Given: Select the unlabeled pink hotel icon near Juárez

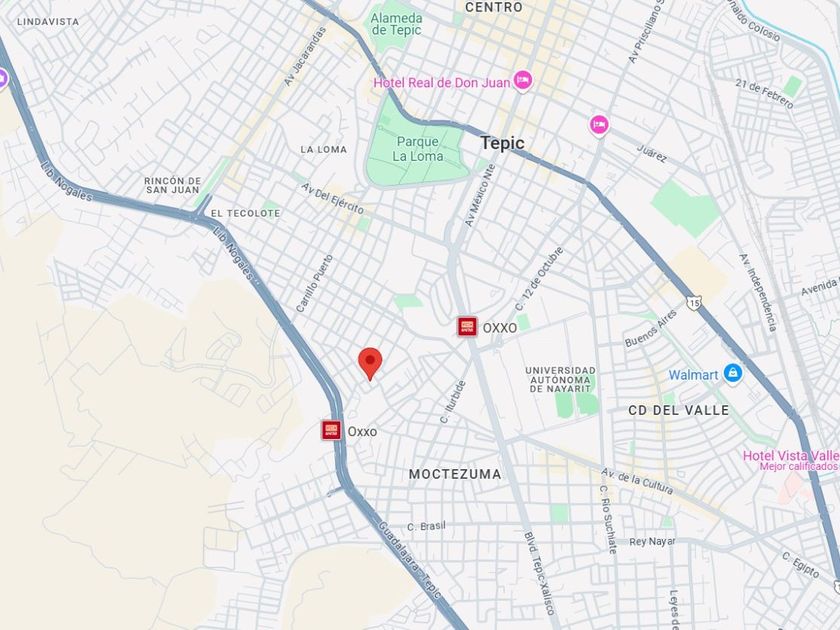Looking at the screenshot, I should click(x=599, y=126).
